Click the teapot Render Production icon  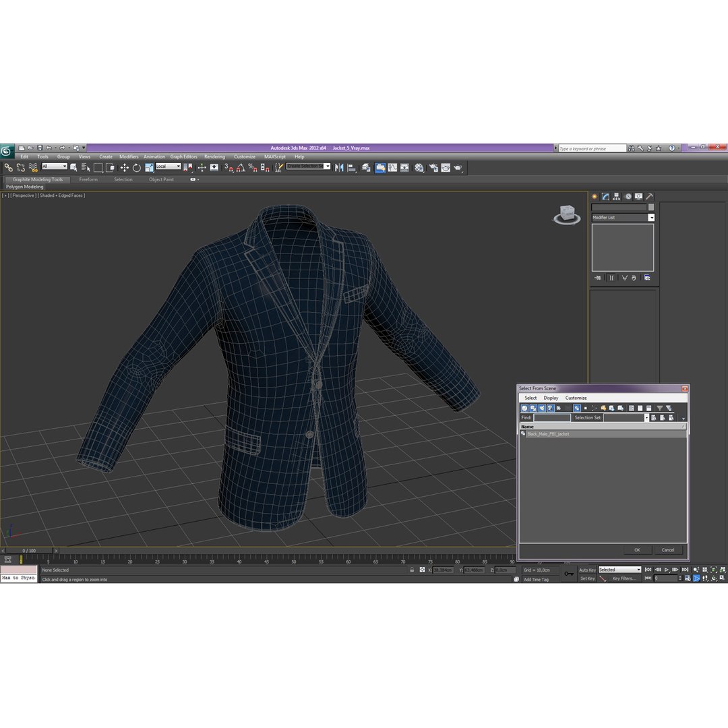click(458, 168)
